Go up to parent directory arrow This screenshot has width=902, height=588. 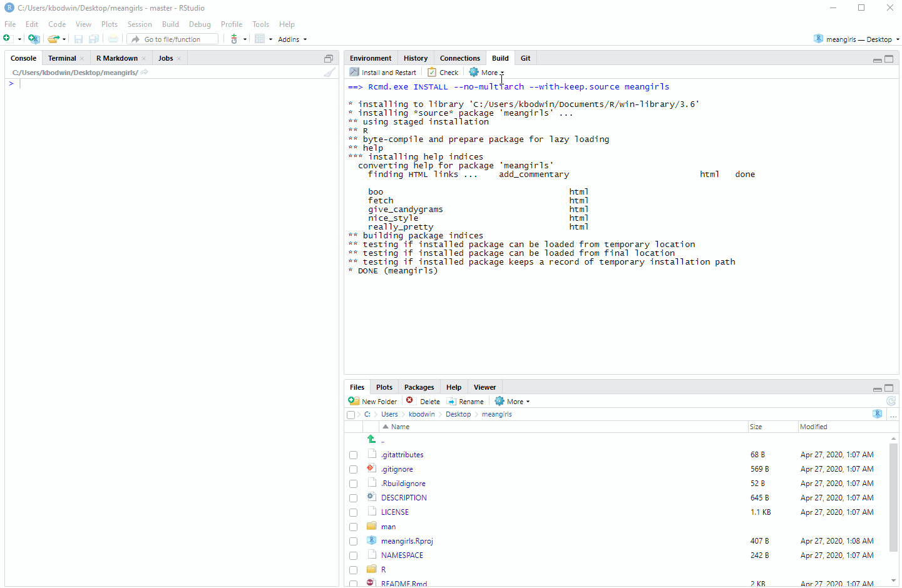pyautogui.click(x=372, y=440)
